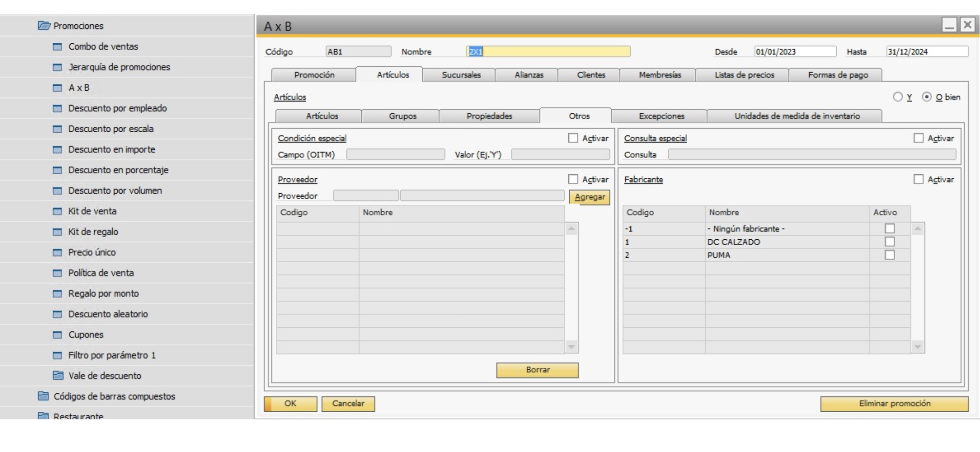The image size is (980, 452).
Task: Click the Desde date field
Action: pos(795,52)
